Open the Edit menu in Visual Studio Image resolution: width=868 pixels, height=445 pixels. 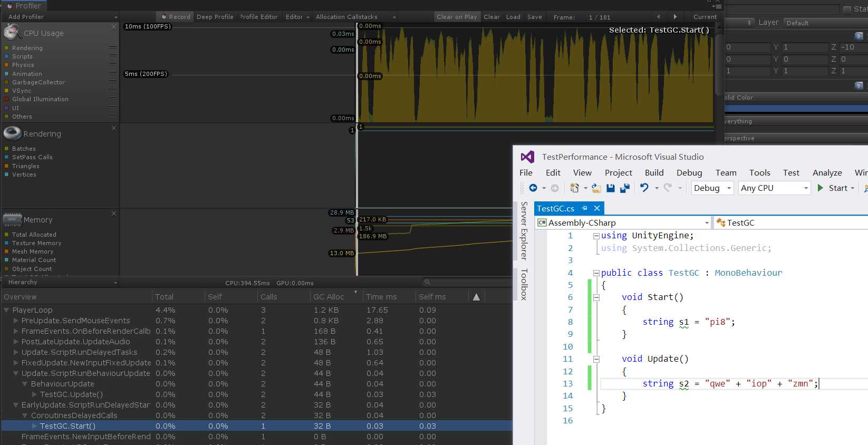[x=553, y=172]
